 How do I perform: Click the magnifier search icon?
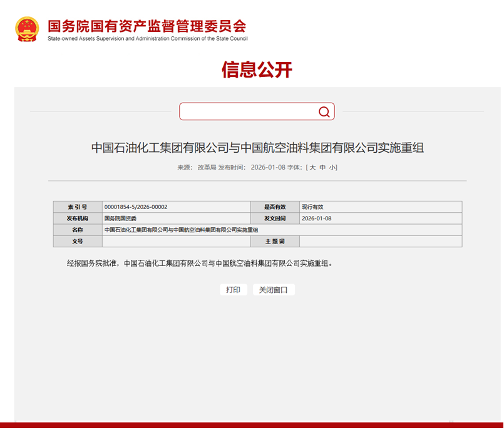pyautogui.click(x=324, y=112)
